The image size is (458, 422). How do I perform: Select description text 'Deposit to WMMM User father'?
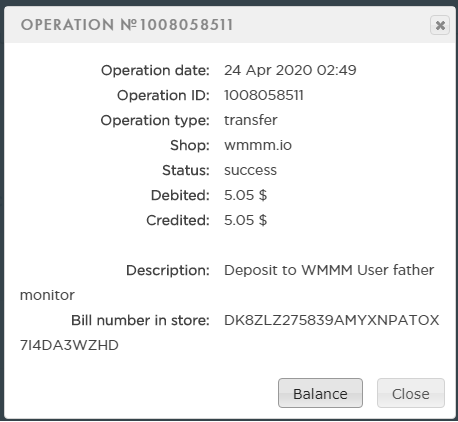(x=329, y=270)
